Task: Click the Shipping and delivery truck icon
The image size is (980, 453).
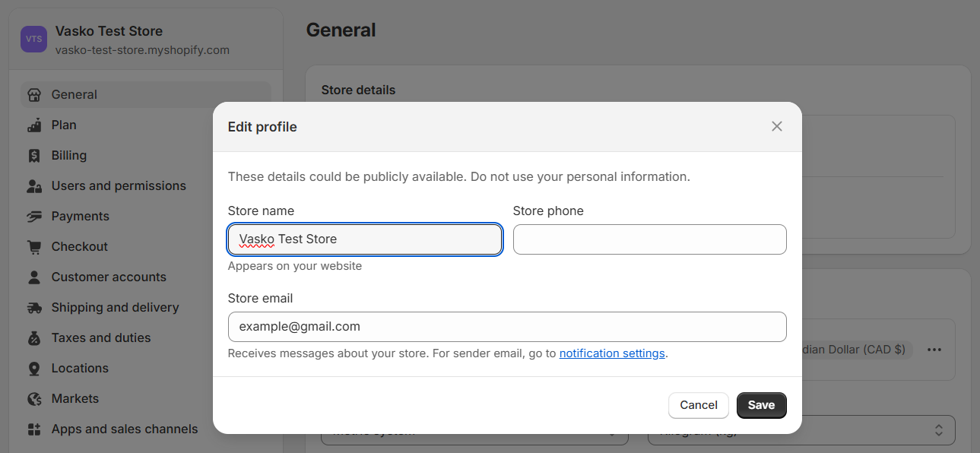Action: click(33, 308)
